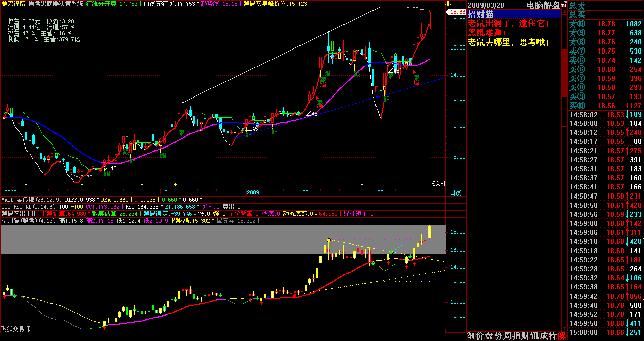
Task: Click the 18.80 high price label on chart
Action: coord(411,10)
